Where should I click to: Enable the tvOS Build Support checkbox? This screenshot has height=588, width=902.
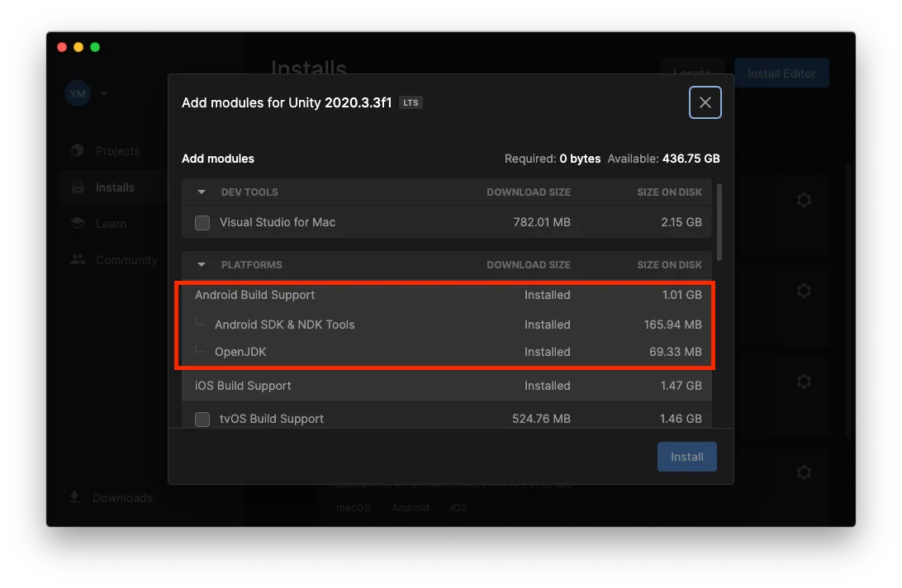202,419
